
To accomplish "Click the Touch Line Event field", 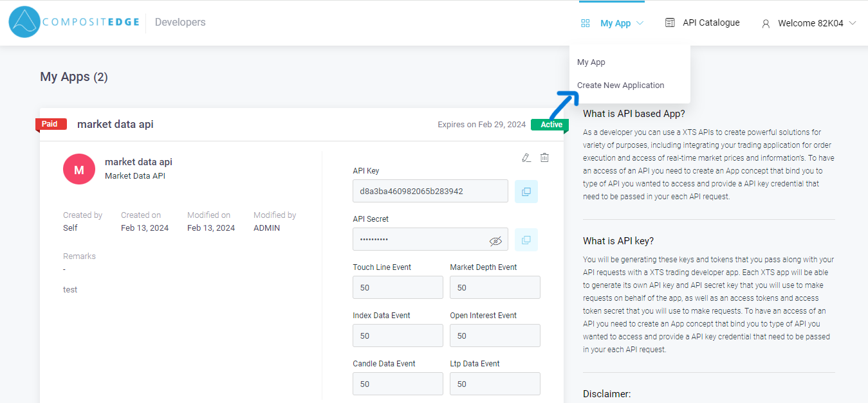I will point(398,287).
